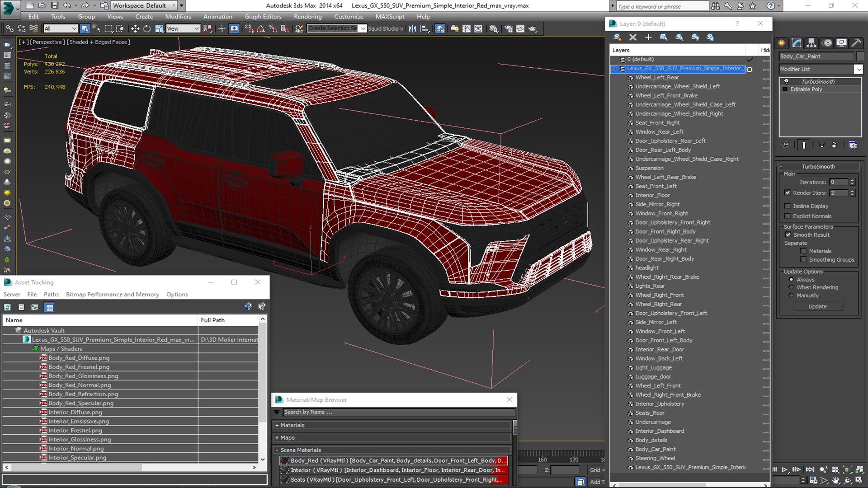Create a new layer in the Layer dialog
Screen dimensions: 868x488
tap(617, 37)
